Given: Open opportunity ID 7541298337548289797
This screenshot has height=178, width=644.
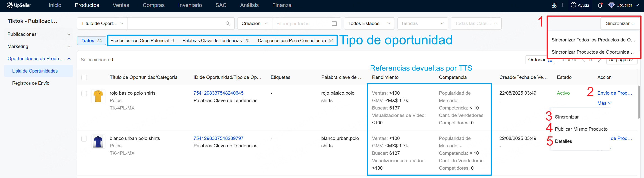Looking at the screenshot, I should point(218,139).
